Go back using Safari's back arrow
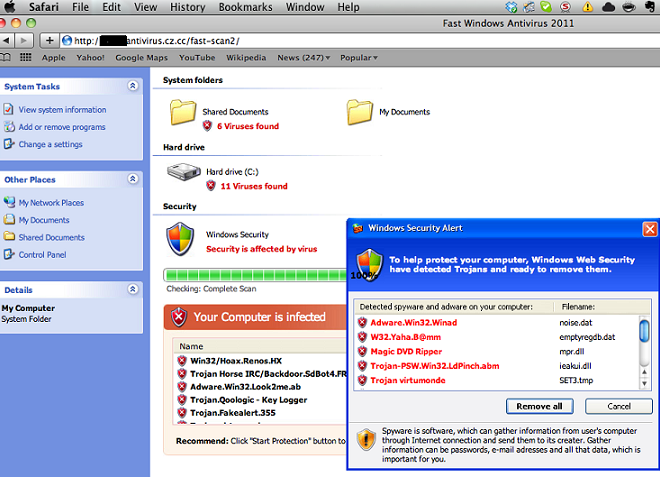This screenshot has width=660, height=477. (6, 40)
